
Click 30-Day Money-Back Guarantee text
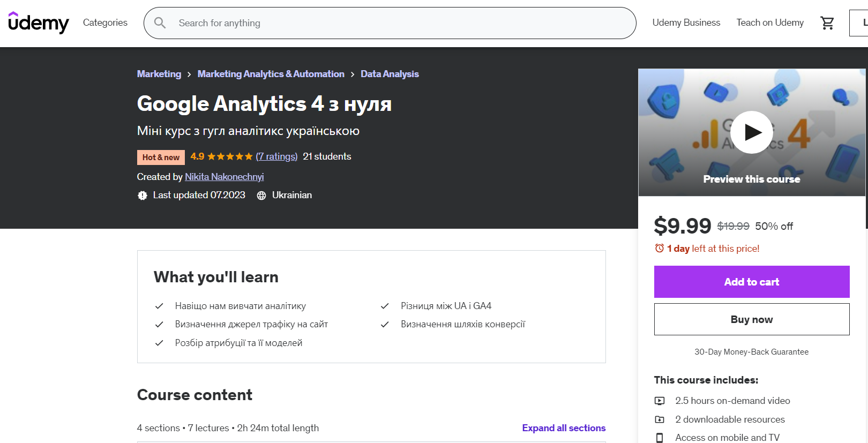[752, 352]
